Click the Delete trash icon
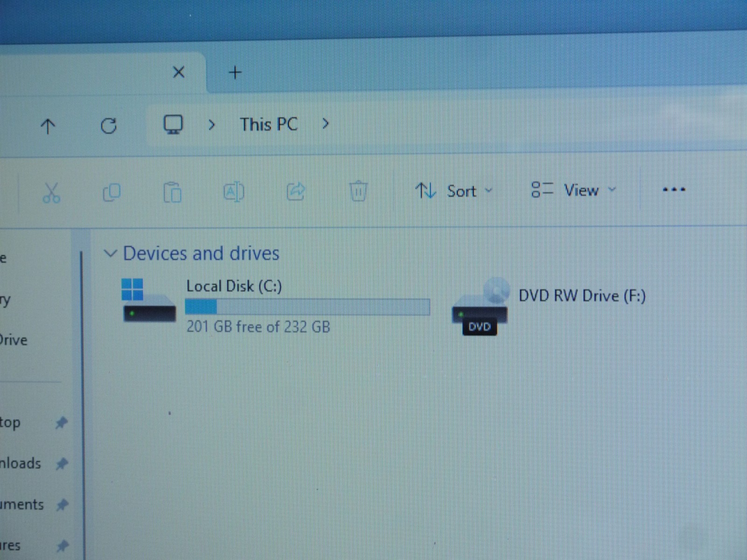 (x=358, y=191)
